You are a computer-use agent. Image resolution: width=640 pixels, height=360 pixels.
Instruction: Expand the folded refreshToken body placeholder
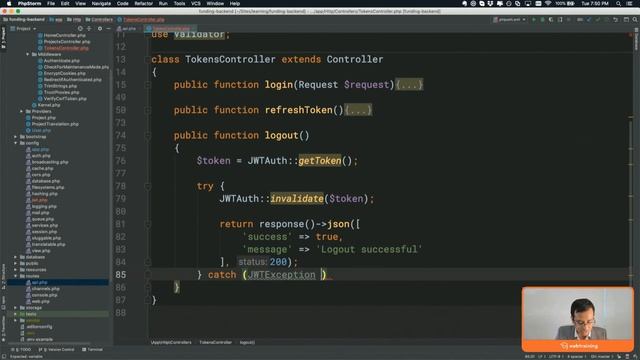pyautogui.click(x=358, y=110)
